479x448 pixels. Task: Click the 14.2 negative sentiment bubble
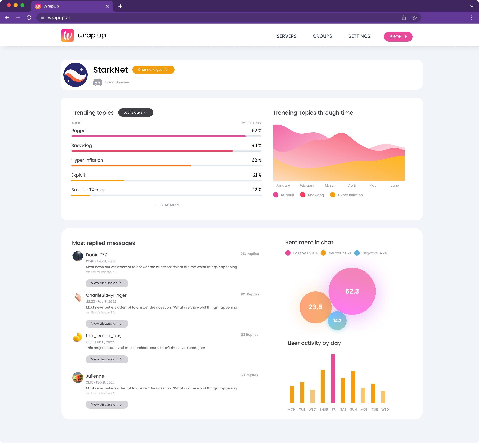click(337, 321)
